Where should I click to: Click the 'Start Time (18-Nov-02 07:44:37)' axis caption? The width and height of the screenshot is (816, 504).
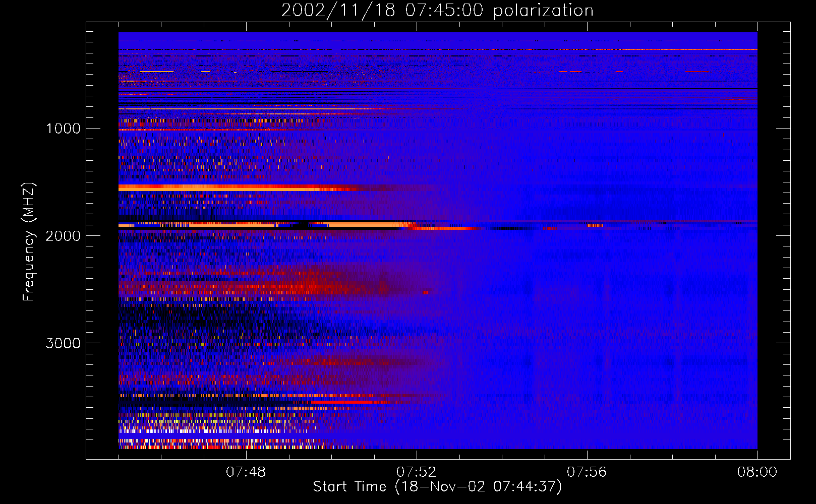tap(437, 487)
